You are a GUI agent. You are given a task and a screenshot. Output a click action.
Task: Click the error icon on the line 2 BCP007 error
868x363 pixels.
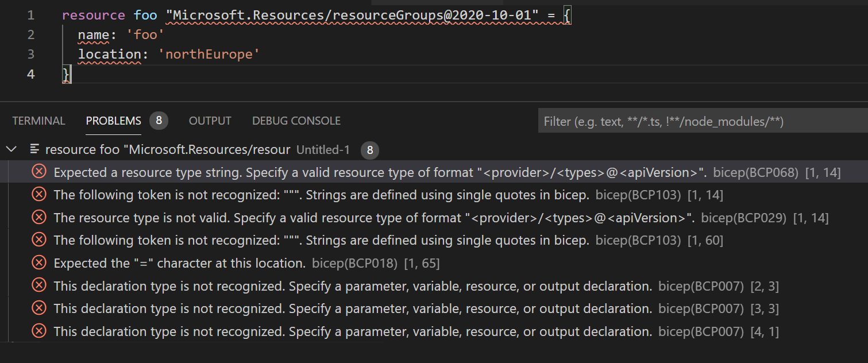[38, 285]
